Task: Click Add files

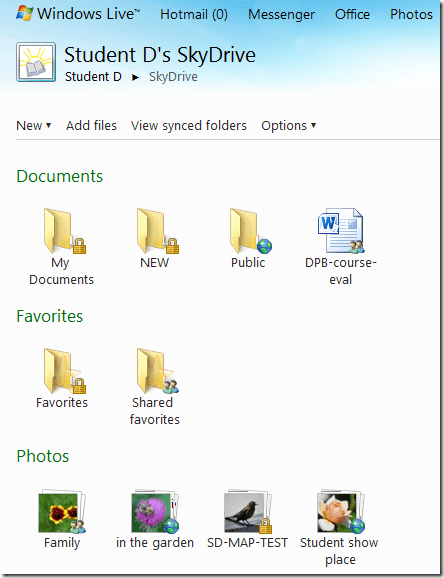Action: (91, 126)
